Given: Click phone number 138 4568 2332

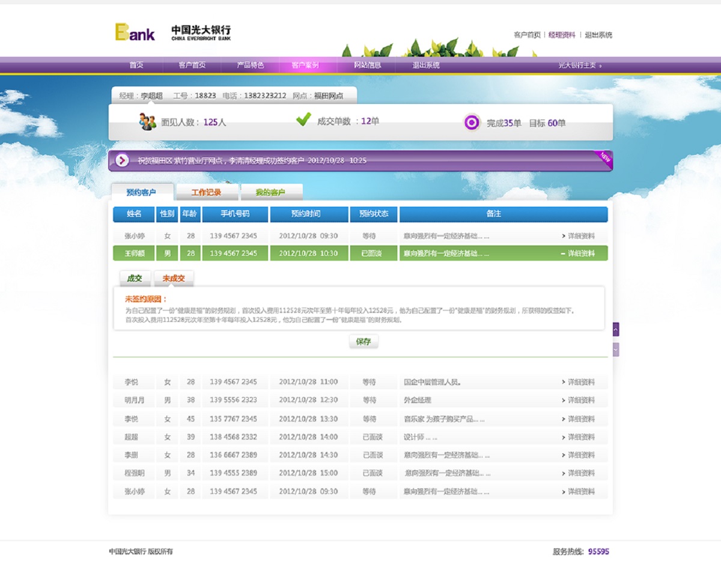Looking at the screenshot, I should tap(233, 437).
